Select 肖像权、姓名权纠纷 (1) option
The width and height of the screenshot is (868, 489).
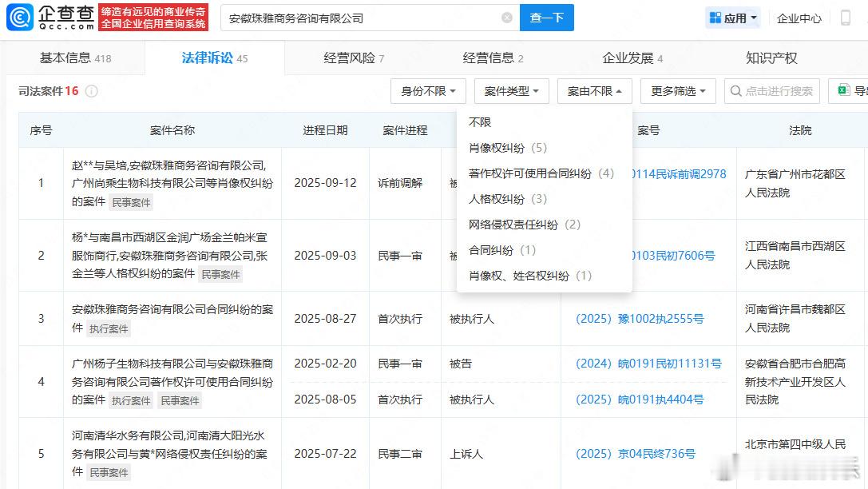tap(529, 275)
